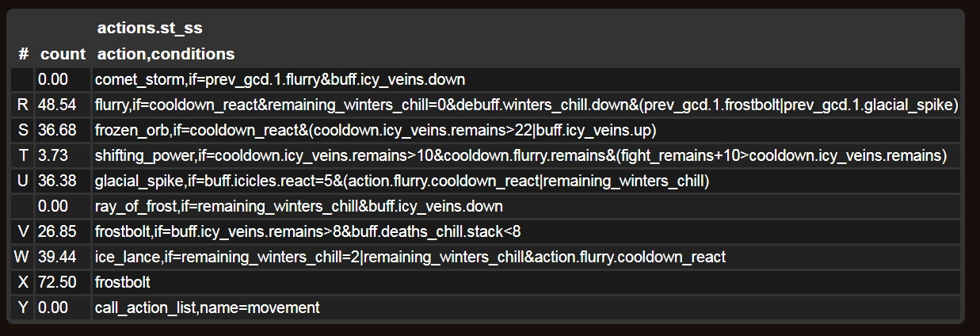
Task: Select the ice_lance action line
Action: 410,257
